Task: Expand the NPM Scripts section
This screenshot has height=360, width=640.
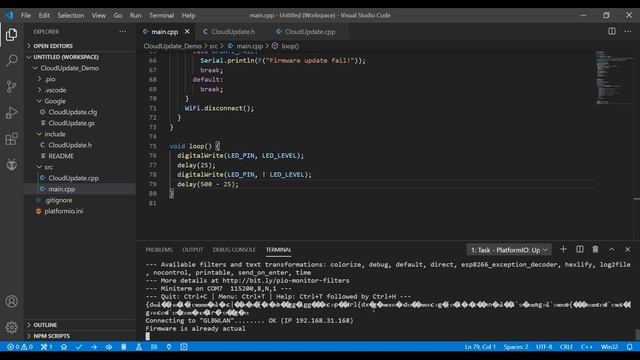Action: tap(80, 336)
